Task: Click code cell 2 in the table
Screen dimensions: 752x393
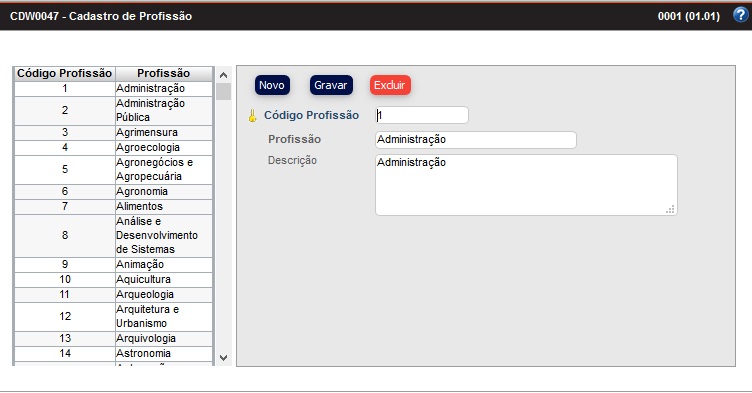Action: tap(65, 110)
